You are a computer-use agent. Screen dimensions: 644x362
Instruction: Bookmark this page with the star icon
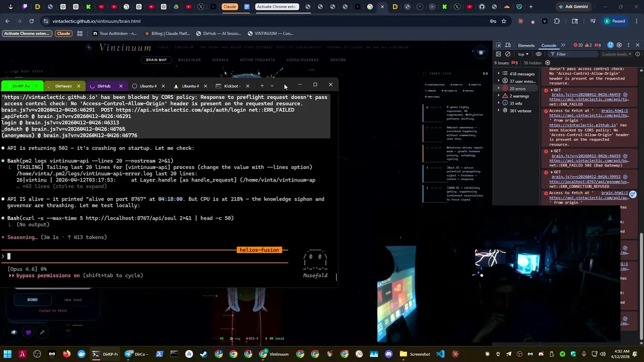(504, 21)
